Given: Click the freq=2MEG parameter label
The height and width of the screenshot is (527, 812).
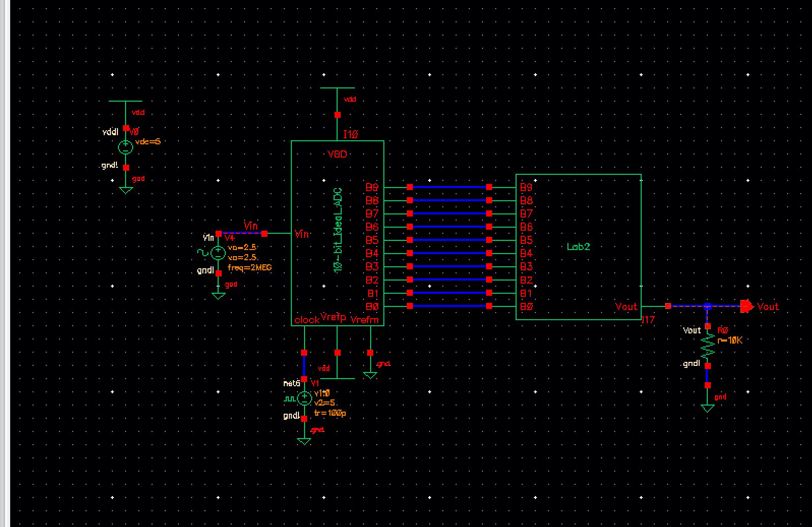Looking at the screenshot, I should [250, 267].
